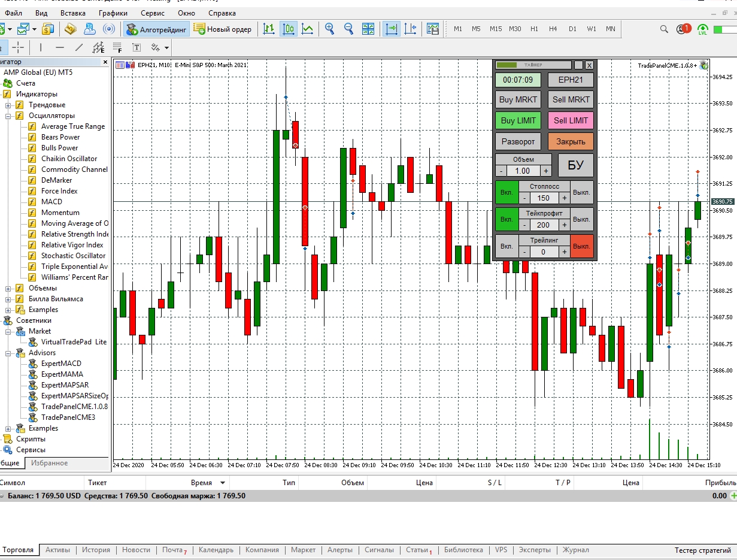Screen dimensions: 737x560
Task: Click pink Sell LIMIT button
Action: (x=571, y=120)
